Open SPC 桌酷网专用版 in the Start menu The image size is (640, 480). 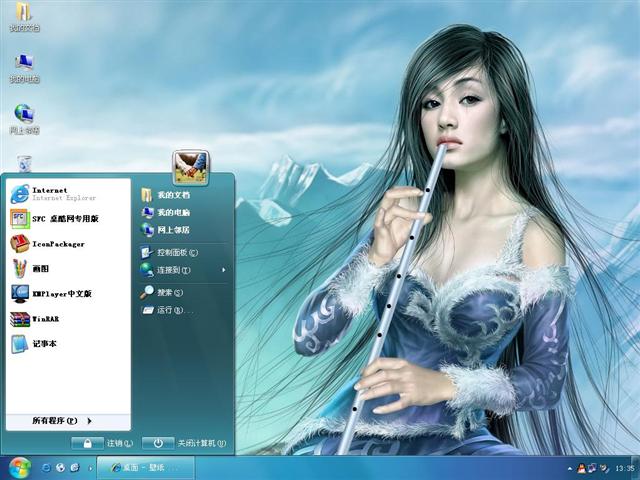68,219
